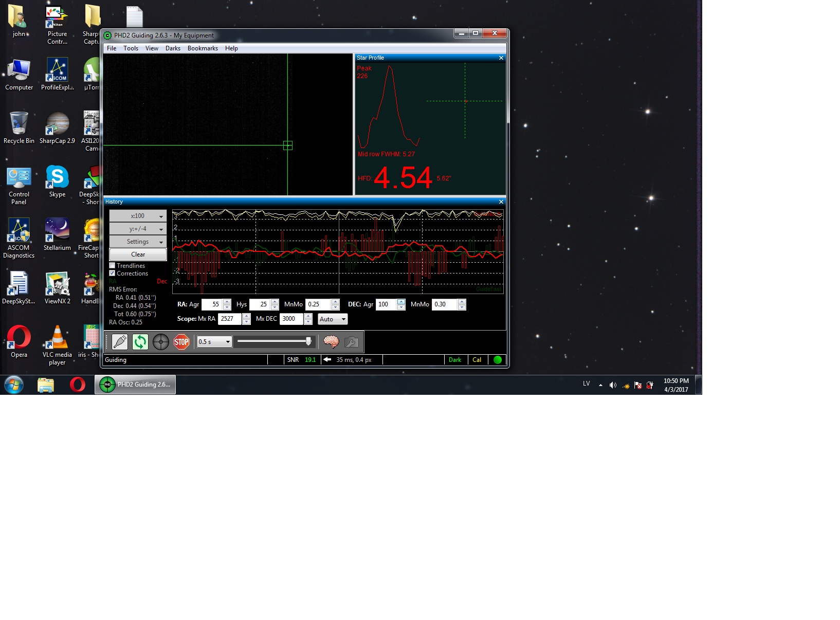840x620 pixels.
Task: Close the Star Profile panel
Action: (x=501, y=58)
